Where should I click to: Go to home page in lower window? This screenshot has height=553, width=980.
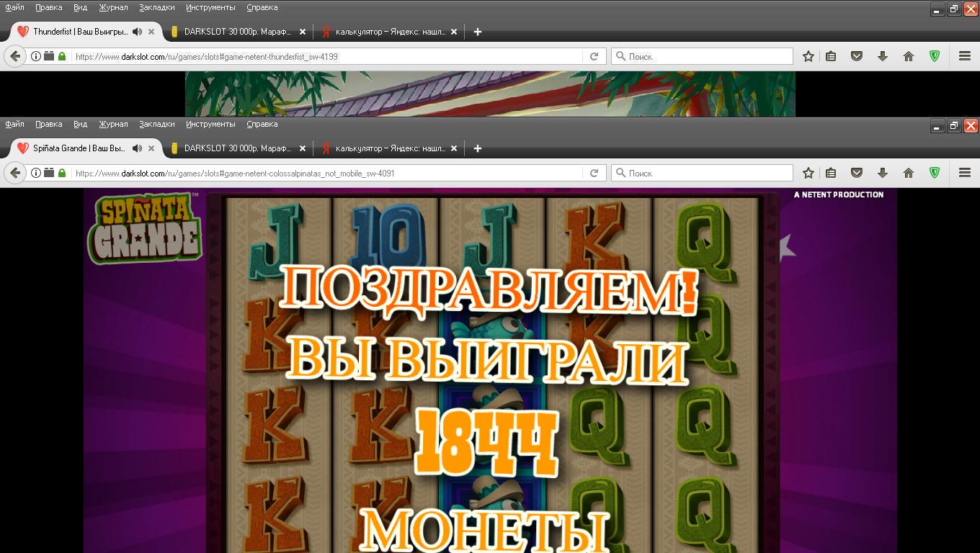point(908,173)
